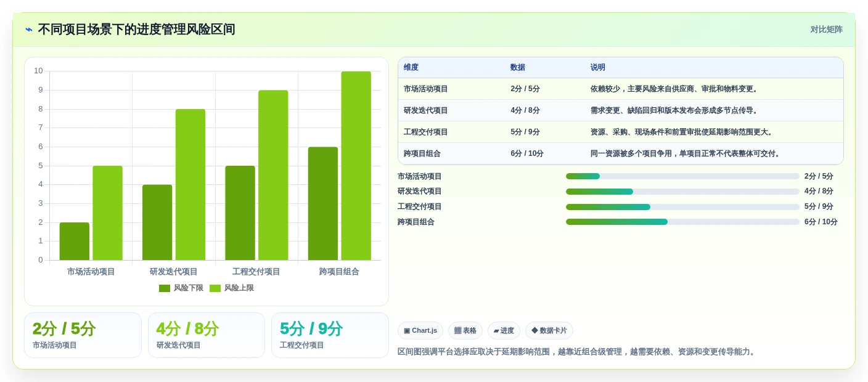Open the 4分 / 8分 研发迭代项目 data card
The height and width of the screenshot is (382, 868).
coord(207,335)
